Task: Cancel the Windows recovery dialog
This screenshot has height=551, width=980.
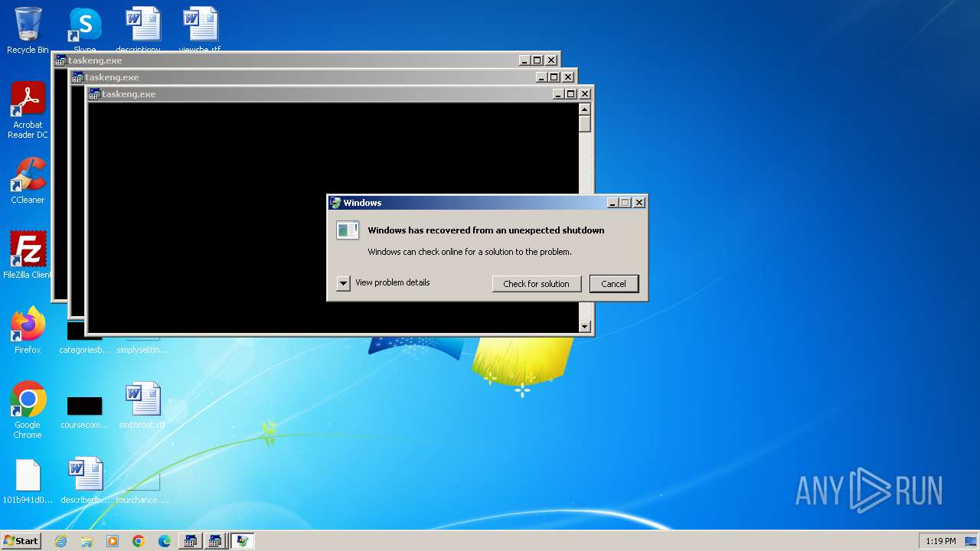Action: (613, 283)
